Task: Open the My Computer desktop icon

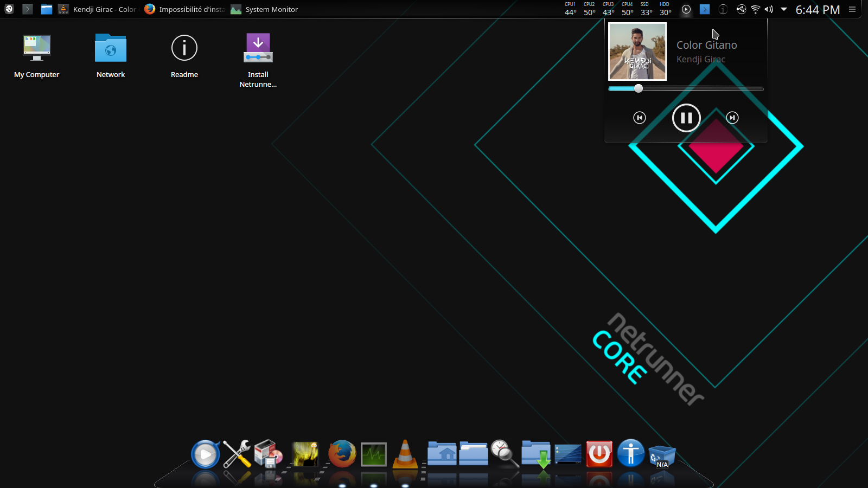Action: tap(36, 56)
